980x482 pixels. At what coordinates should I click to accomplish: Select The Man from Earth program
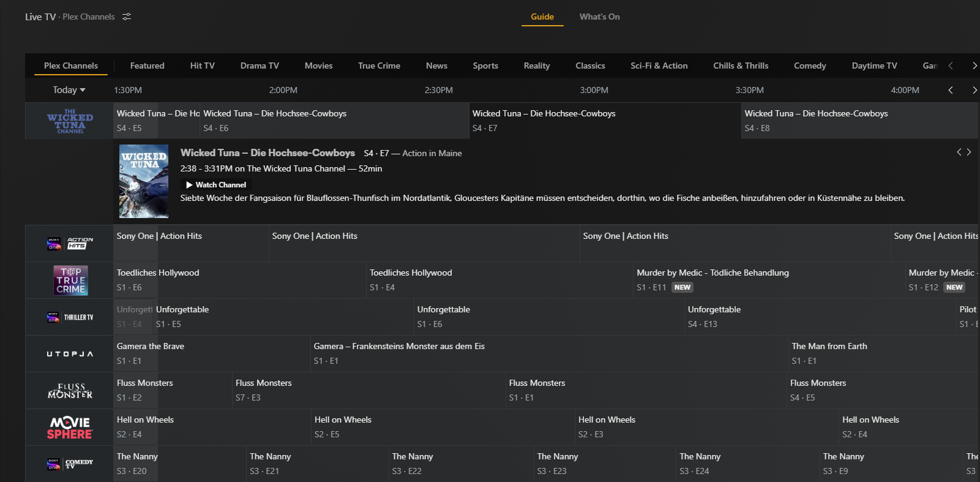point(883,353)
